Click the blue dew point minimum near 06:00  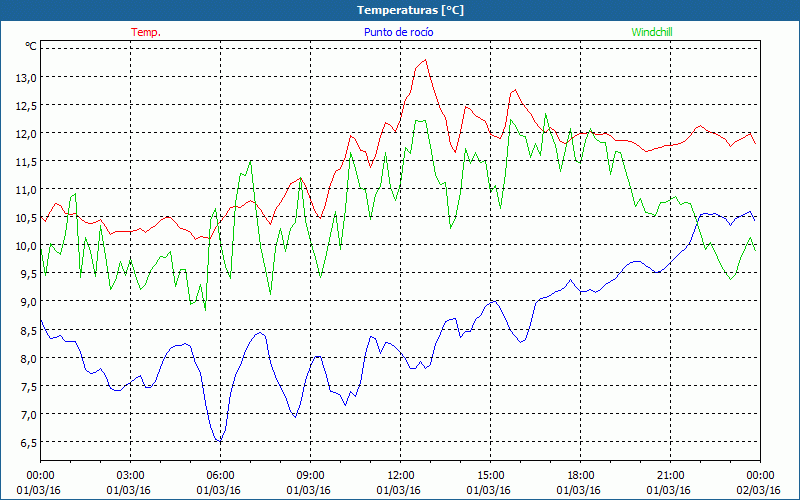tap(220, 441)
